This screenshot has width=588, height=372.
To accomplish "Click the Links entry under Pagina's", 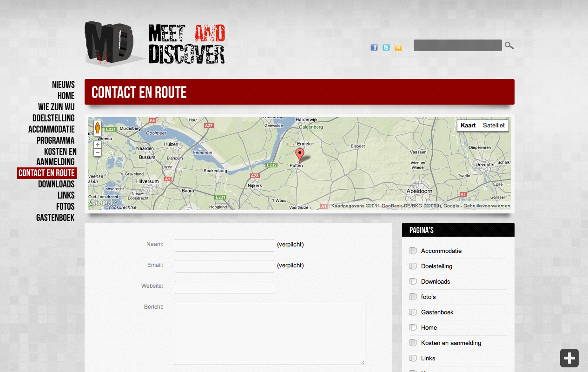I will click(428, 359).
